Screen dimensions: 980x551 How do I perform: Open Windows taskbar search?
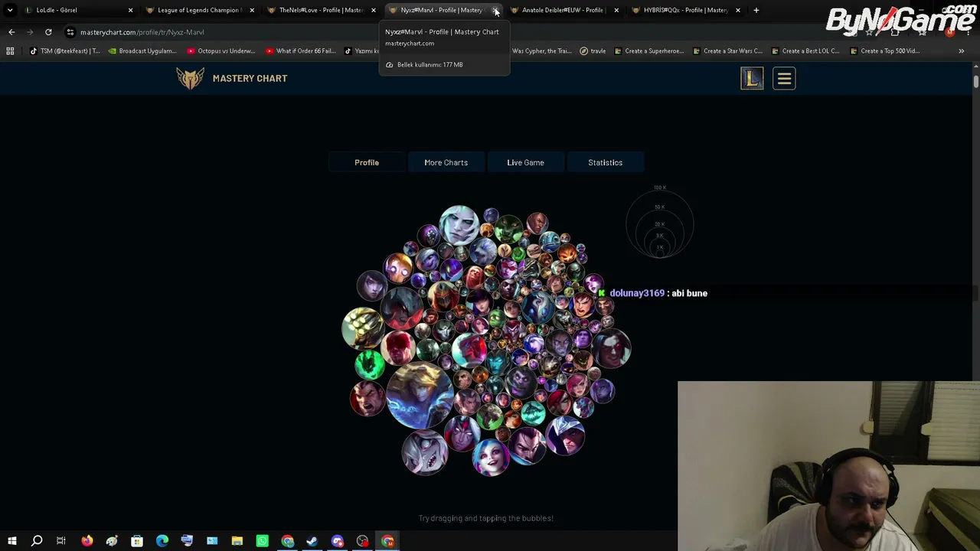pyautogui.click(x=36, y=542)
